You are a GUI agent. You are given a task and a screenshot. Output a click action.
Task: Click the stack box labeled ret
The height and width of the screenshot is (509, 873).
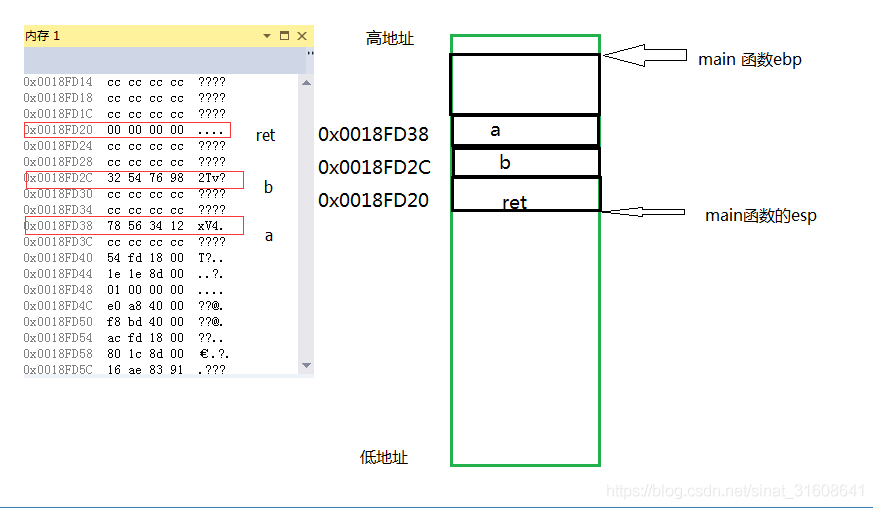point(526,194)
